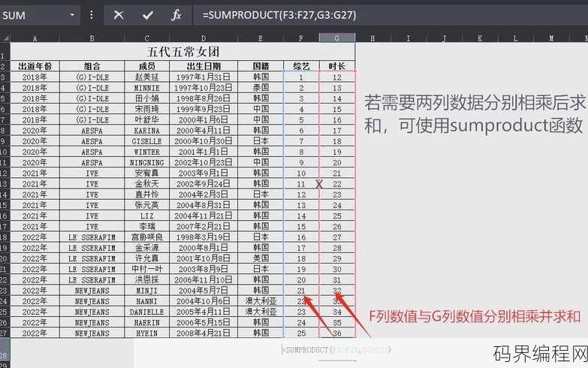Select the cell containing 宫胁咲良
The width and height of the screenshot is (588, 368).
(146, 237)
